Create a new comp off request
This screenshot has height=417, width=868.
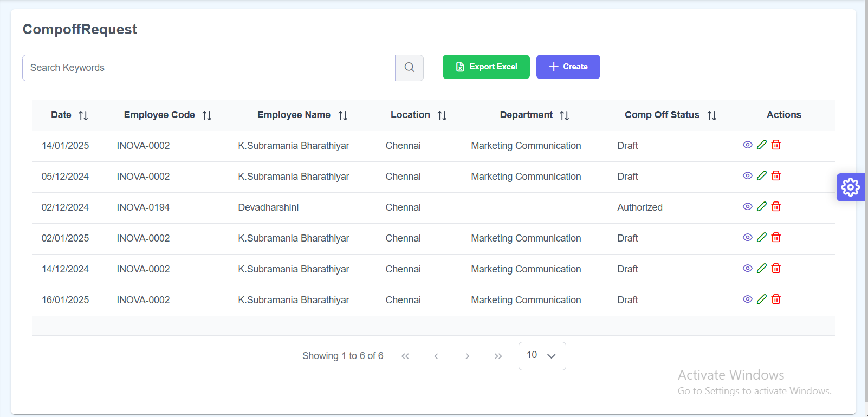point(568,67)
